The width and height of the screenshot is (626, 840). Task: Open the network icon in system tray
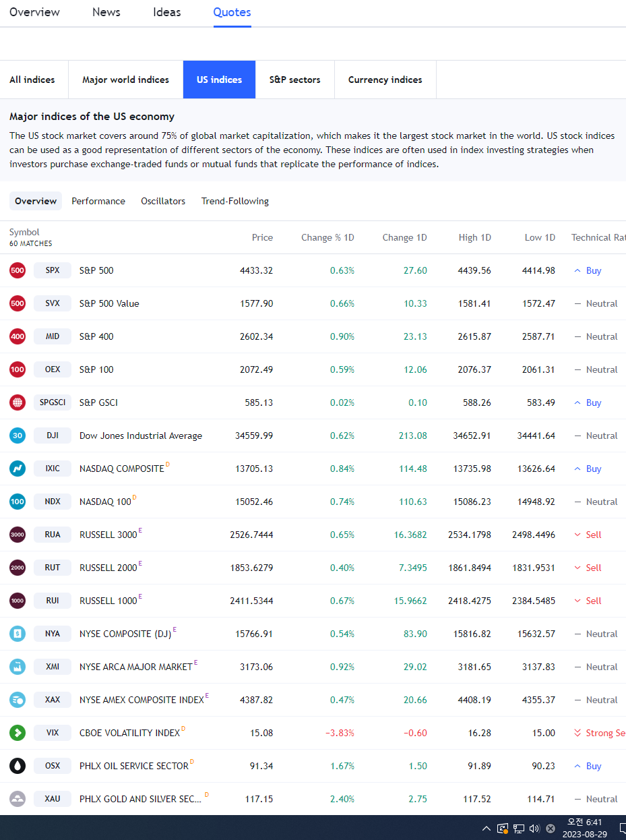(x=518, y=829)
